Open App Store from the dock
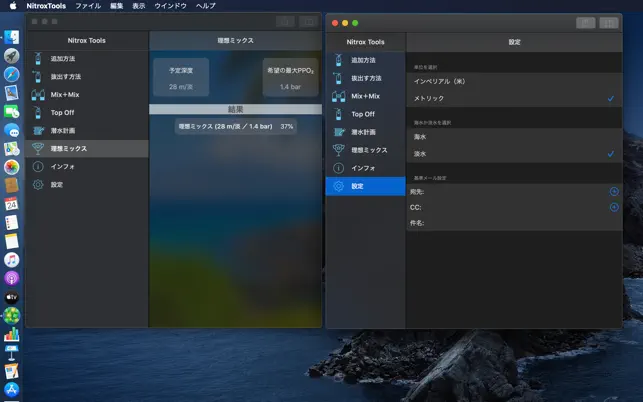 point(11,389)
